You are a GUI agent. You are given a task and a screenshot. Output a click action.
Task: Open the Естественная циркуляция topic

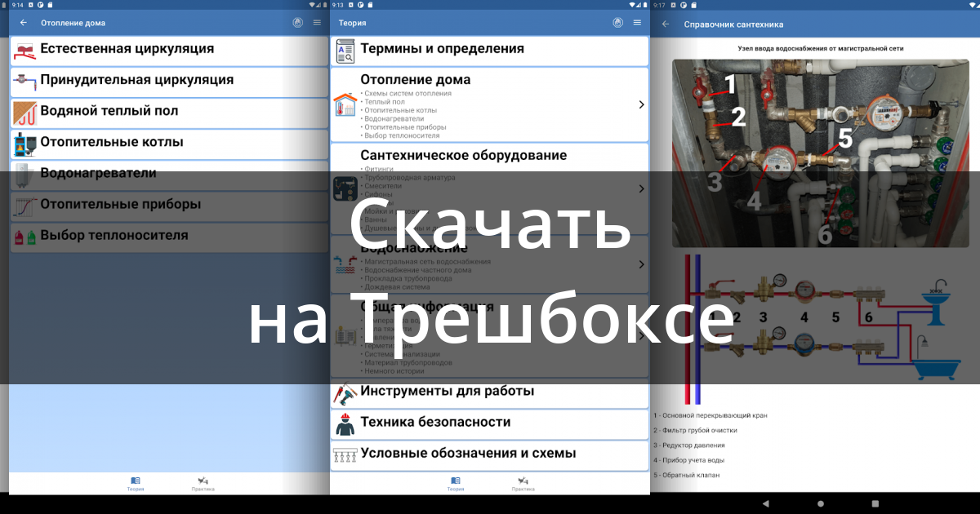168,50
